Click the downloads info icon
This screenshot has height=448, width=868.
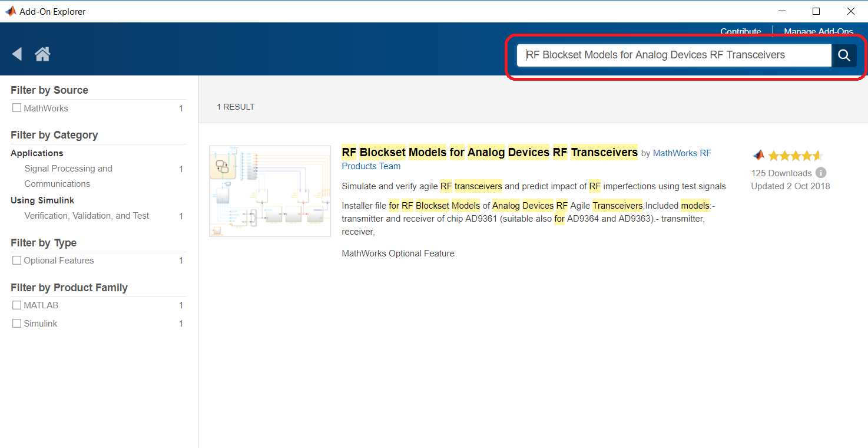[x=821, y=173]
